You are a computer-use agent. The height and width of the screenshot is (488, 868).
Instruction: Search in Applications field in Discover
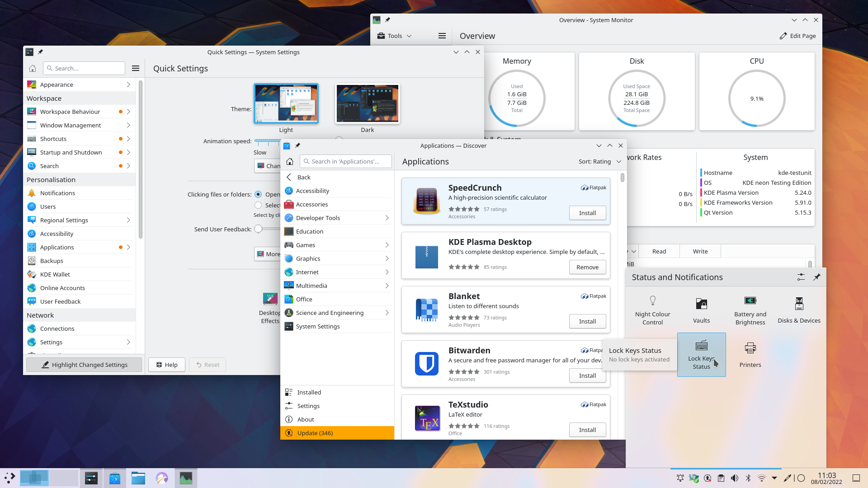pos(346,161)
